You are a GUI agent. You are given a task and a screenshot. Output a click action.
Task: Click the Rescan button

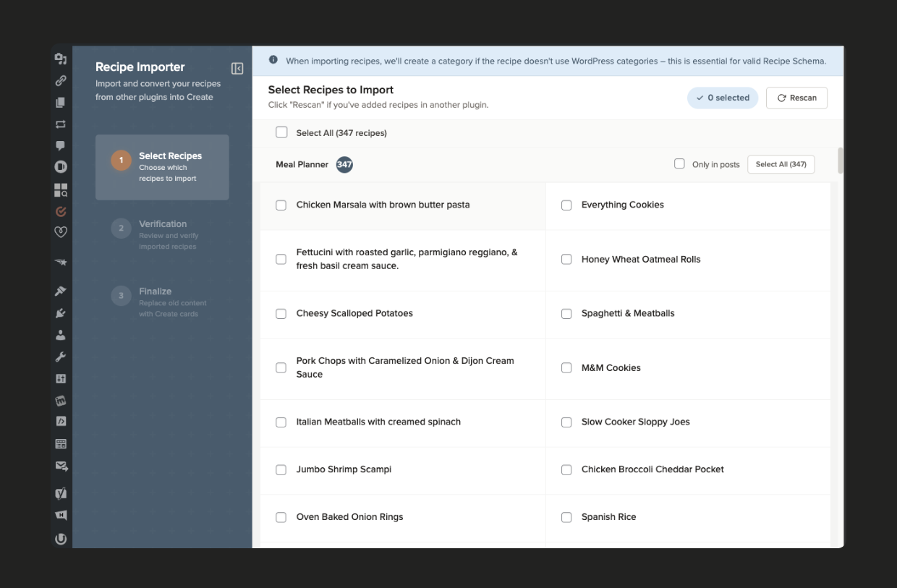796,98
